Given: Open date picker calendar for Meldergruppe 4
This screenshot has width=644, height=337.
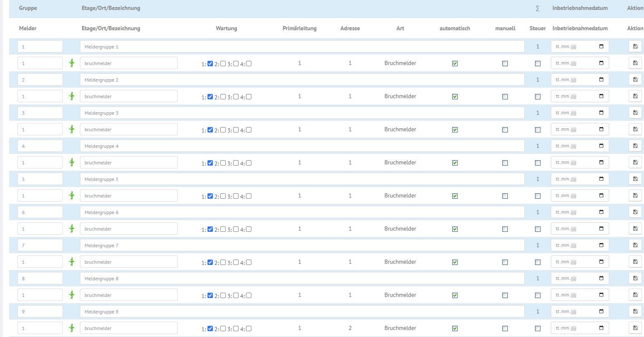Looking at the screenshot, I should (601, 146).
